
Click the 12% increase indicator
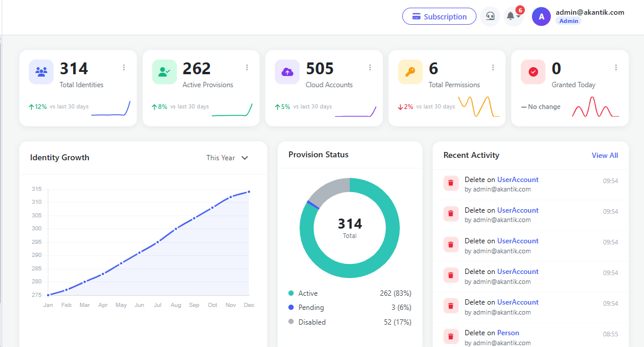tap(38, 107)
